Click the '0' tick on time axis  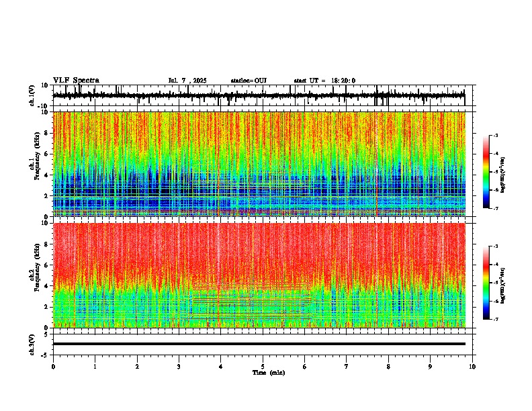tap(53, 367)
